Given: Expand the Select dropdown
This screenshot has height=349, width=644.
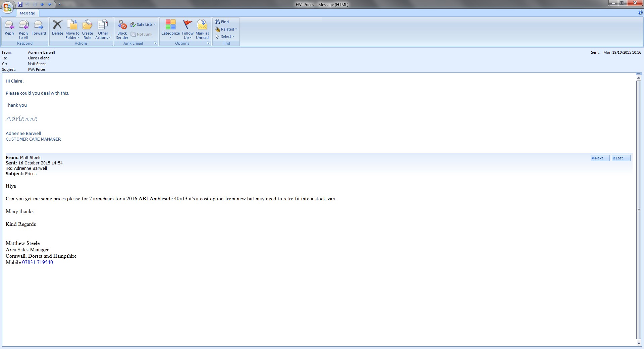Looking at the screenshot, I should tap(225, 37).
